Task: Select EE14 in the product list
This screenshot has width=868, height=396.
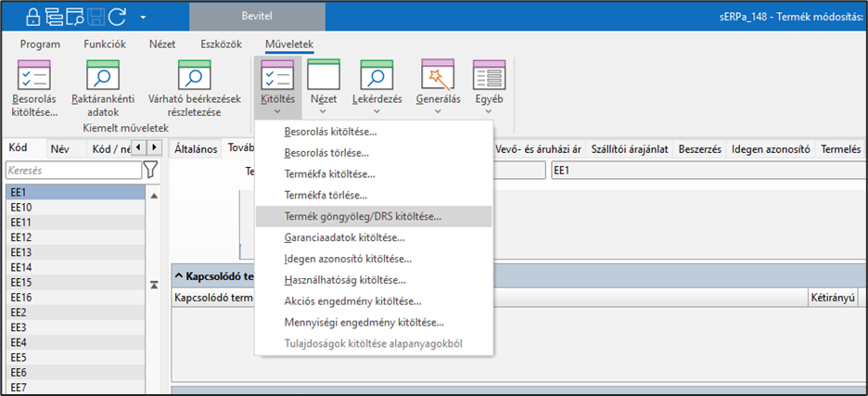Action: pyautogui.click(x=75, y=267)
